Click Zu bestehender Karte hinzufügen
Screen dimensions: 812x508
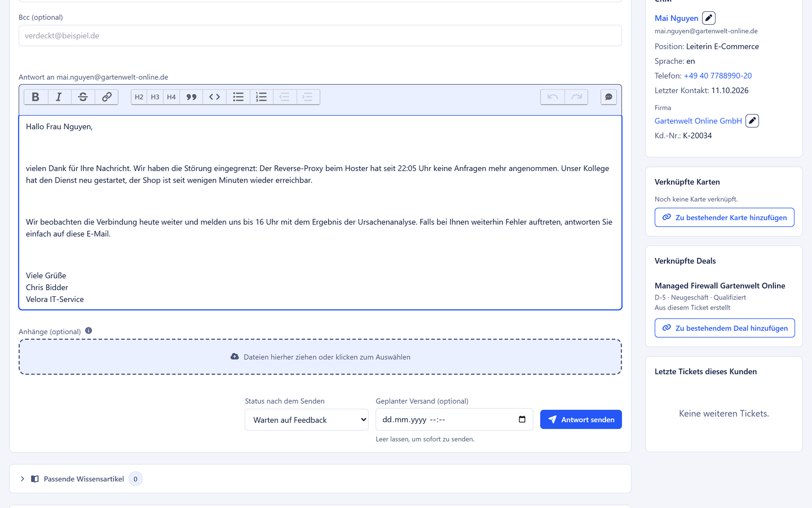click(725, 217)
